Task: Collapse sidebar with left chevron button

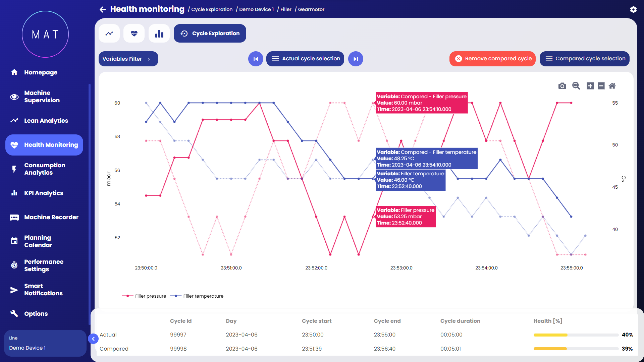Action: (x=93, y=339)
